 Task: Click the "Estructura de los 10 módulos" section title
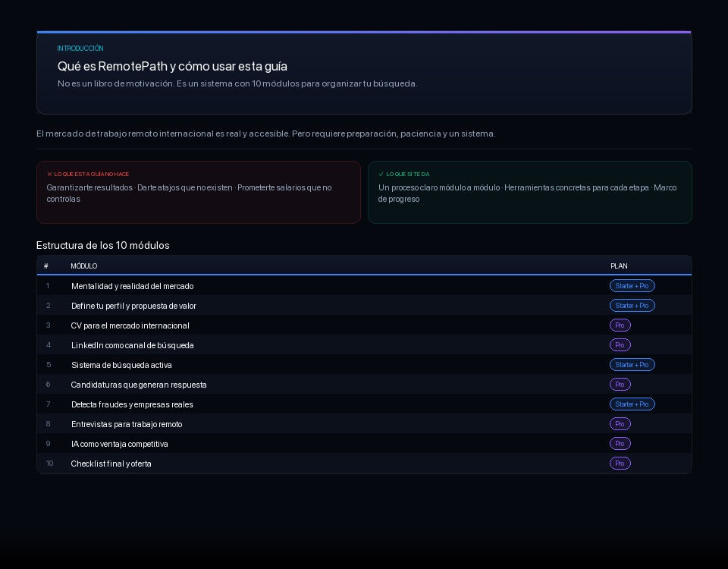(x=102, y=245)
